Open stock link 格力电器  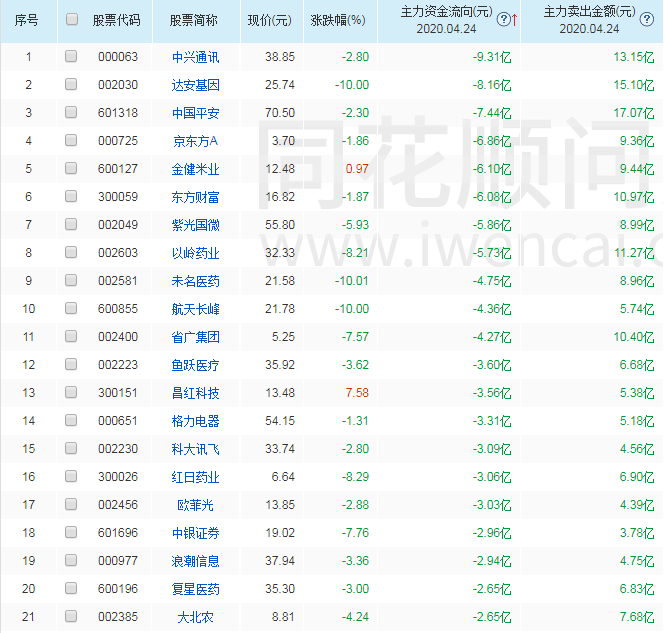point(196,421)
